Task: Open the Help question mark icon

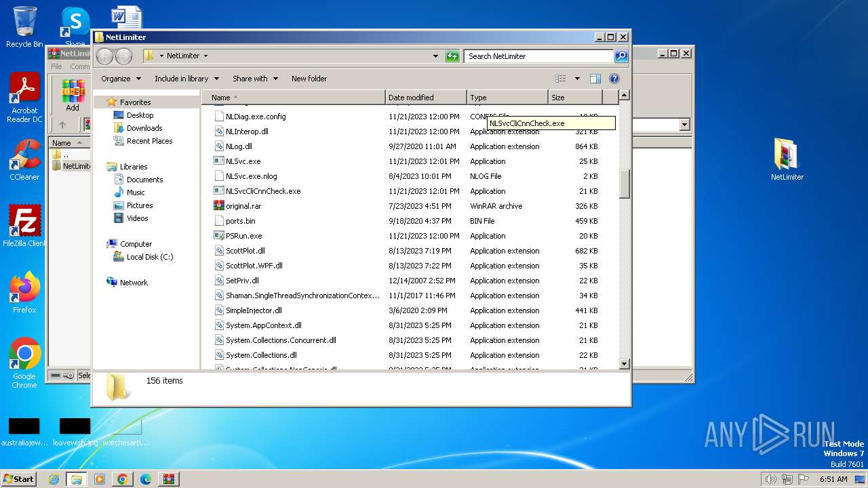Action: [614, 79]
